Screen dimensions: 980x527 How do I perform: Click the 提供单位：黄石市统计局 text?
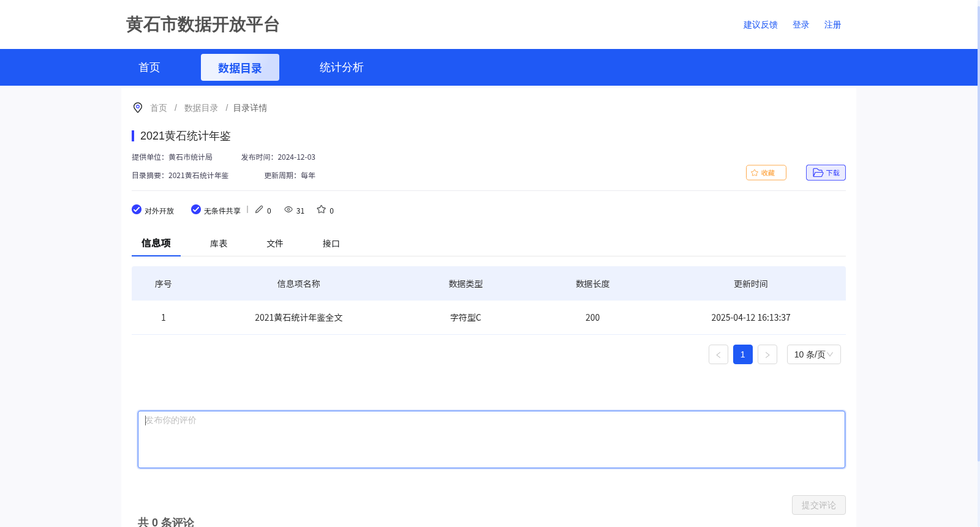172,157
